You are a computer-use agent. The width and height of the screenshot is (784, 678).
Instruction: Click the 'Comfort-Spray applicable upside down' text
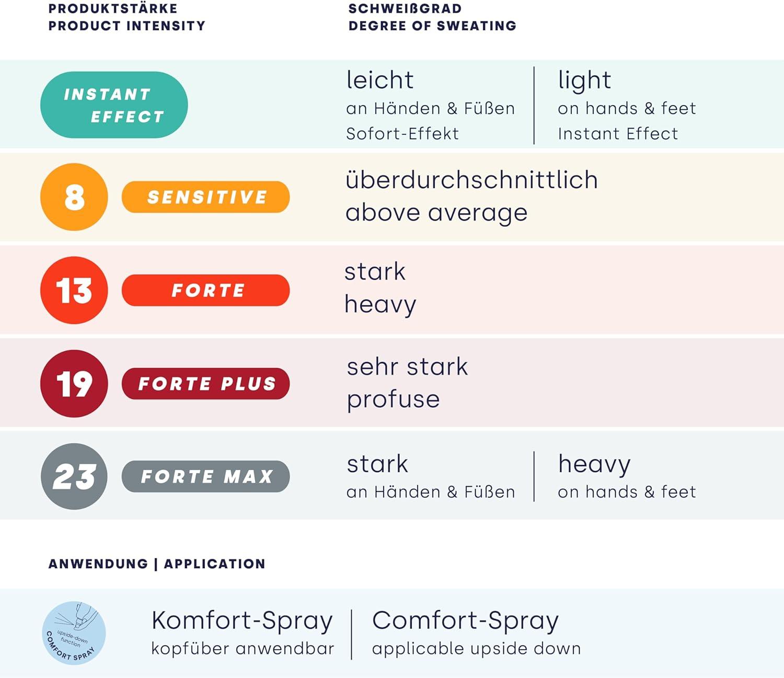[476, 633]
